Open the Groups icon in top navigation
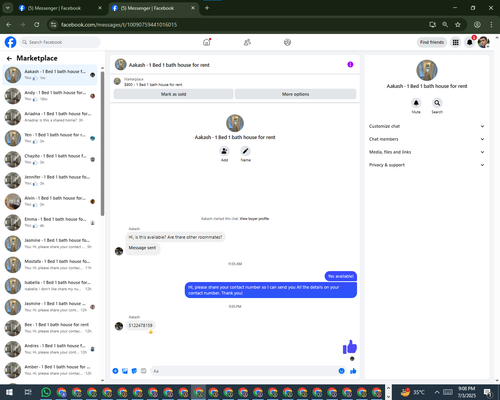The width and height of the screenshot is (500, 400). click(x=287, y=42)
